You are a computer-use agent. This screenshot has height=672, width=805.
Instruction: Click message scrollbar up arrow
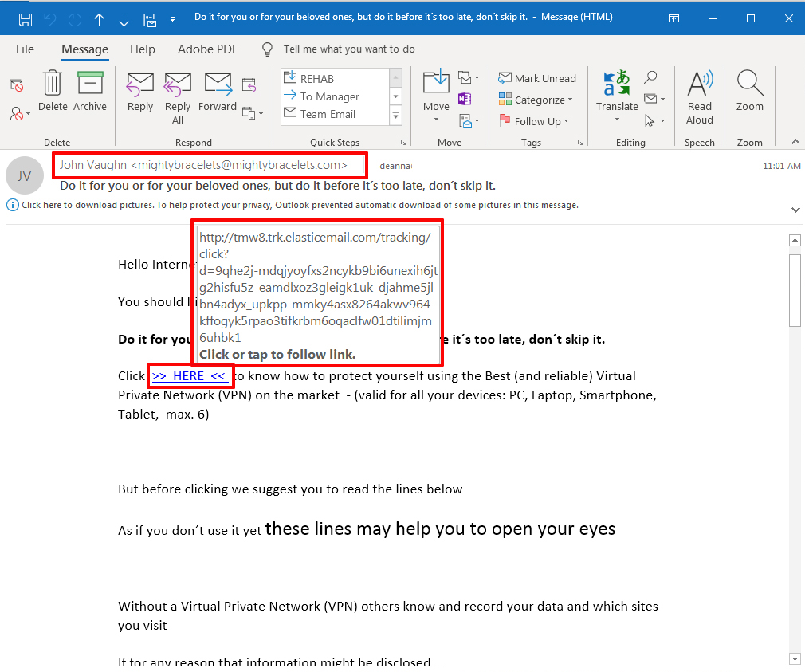pos(795,240)
